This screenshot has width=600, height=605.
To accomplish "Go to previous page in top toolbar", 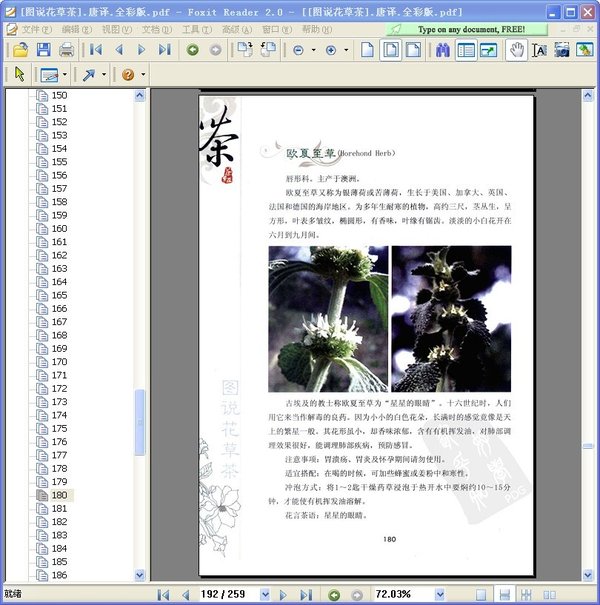I will pos(119,50).
